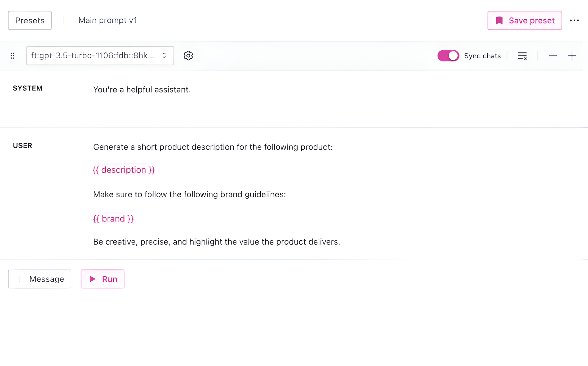Image resolution: width=588 pixels, height=366 pixels.
Task: Toggle the Sync chats switch off
Action: 448,56
